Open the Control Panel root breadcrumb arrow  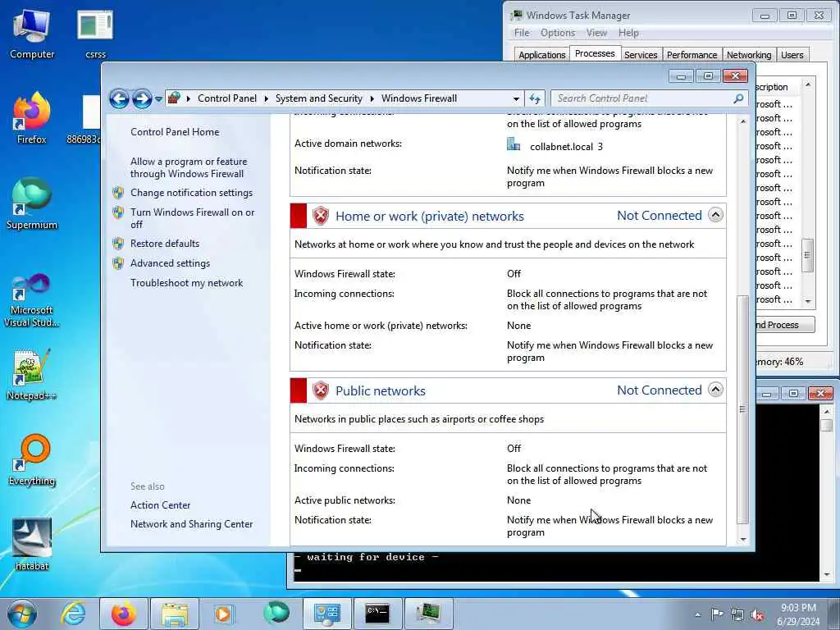(x=189, y=98)
